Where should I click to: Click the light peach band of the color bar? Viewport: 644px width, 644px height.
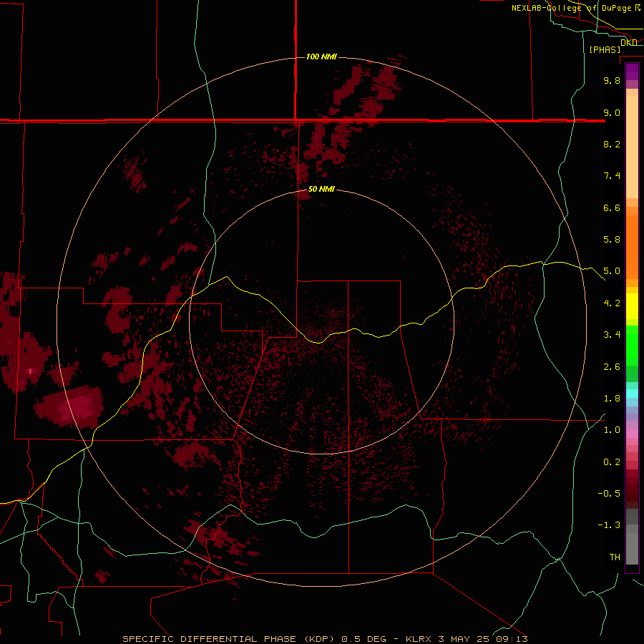(x=632, y=147)
